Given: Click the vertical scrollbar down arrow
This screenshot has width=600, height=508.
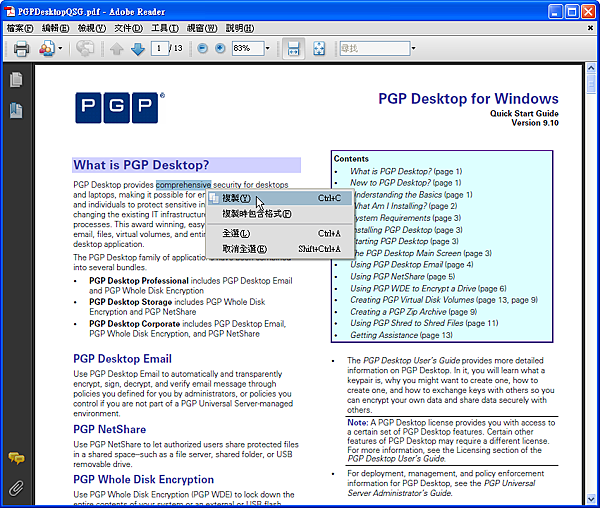Looking at the screenshot, I should [x=591, y=499].
